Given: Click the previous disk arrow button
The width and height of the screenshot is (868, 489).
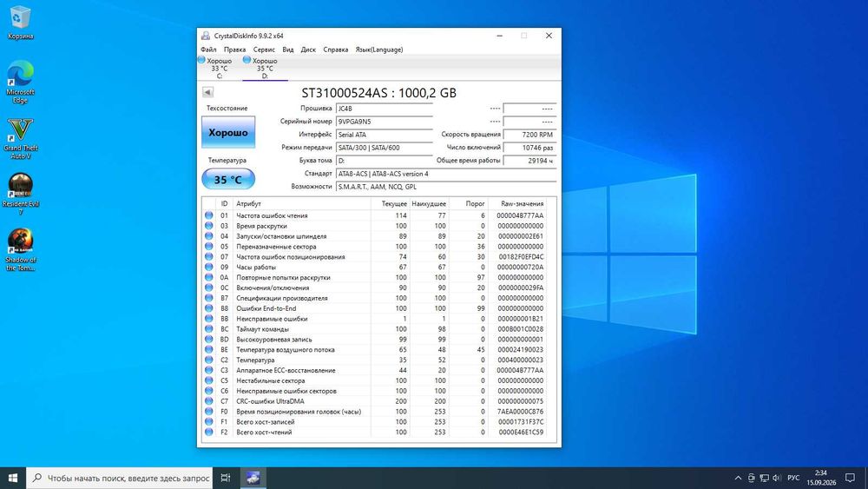Looking at the screenshot, I should coord(207,92).
